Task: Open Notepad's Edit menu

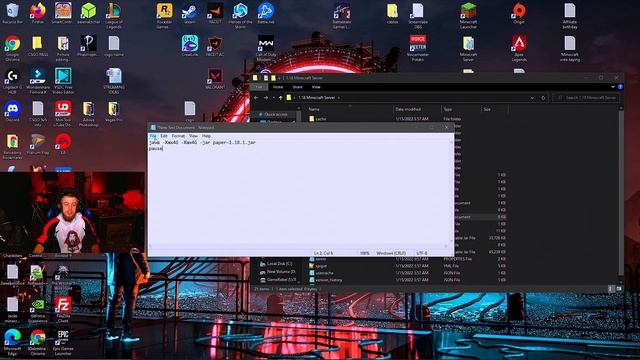Action: coord(164,136)
